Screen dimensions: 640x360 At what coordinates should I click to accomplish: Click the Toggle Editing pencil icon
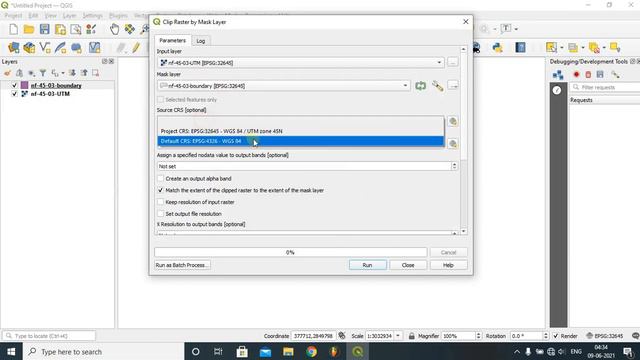tap(136, 48)
